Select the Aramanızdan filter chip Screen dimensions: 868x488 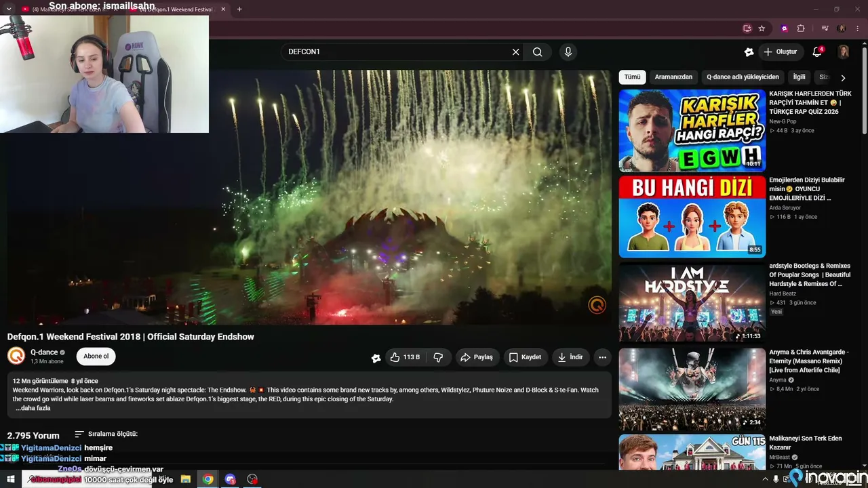pyautogui.click(x=673, y=77)
